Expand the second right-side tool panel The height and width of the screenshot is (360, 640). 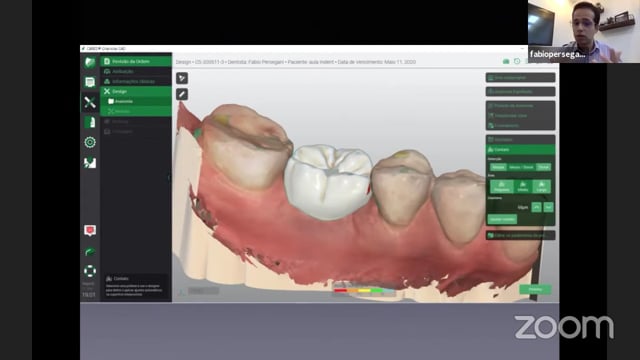[x=520, y=92]
